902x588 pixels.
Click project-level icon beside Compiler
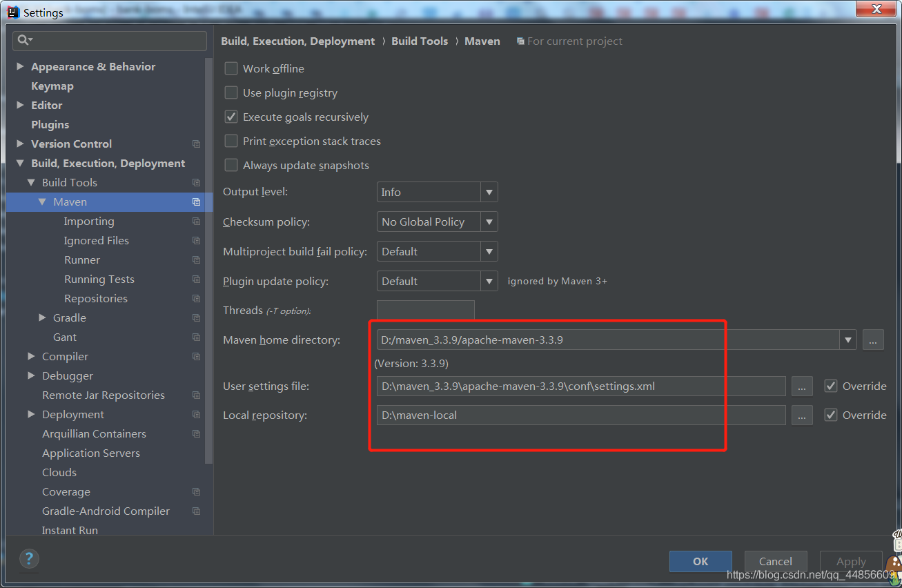point(197,357)
